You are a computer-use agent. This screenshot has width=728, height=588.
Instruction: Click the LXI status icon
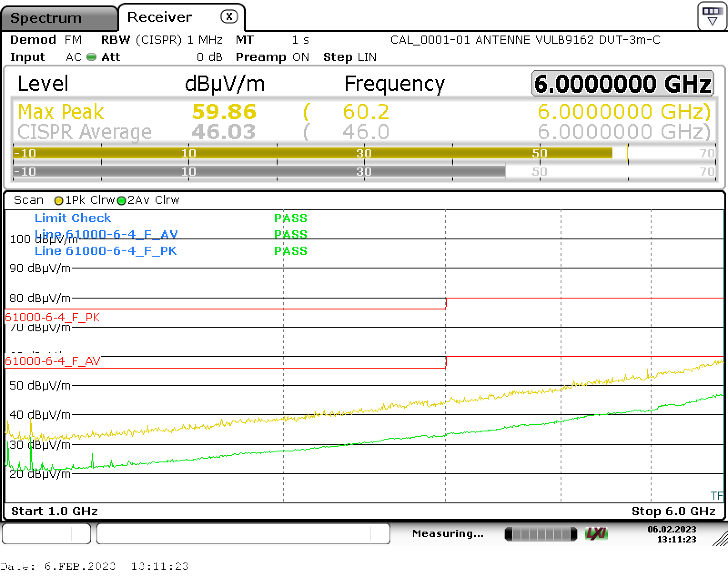coord(597,533)
